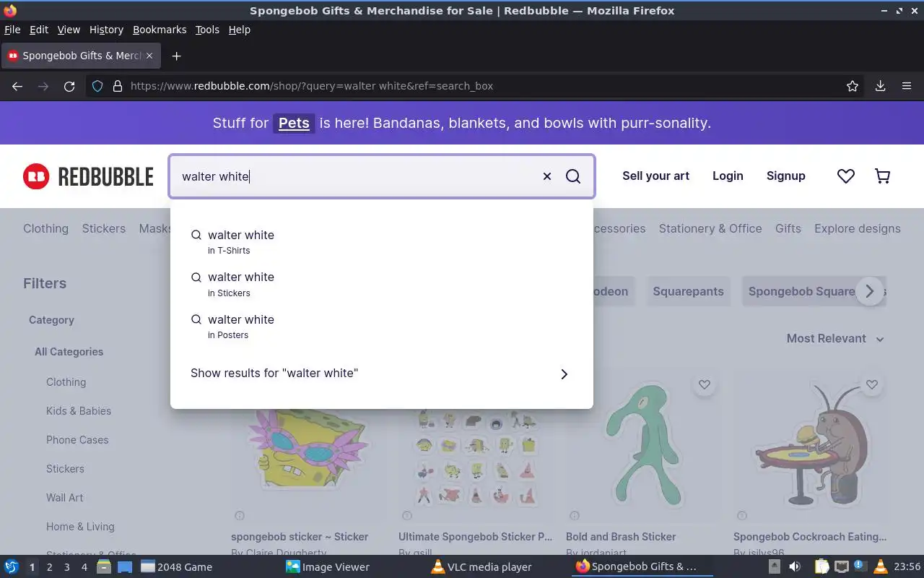Choose walter white in Stickers suggestion

click(382, 284)
